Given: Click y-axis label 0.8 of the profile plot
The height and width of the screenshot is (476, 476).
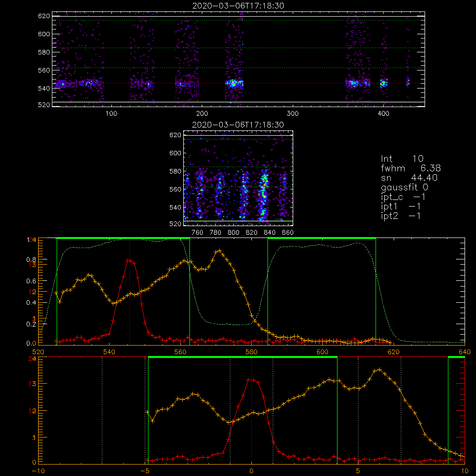Looking at the screenshot, I should coord(31,259).
